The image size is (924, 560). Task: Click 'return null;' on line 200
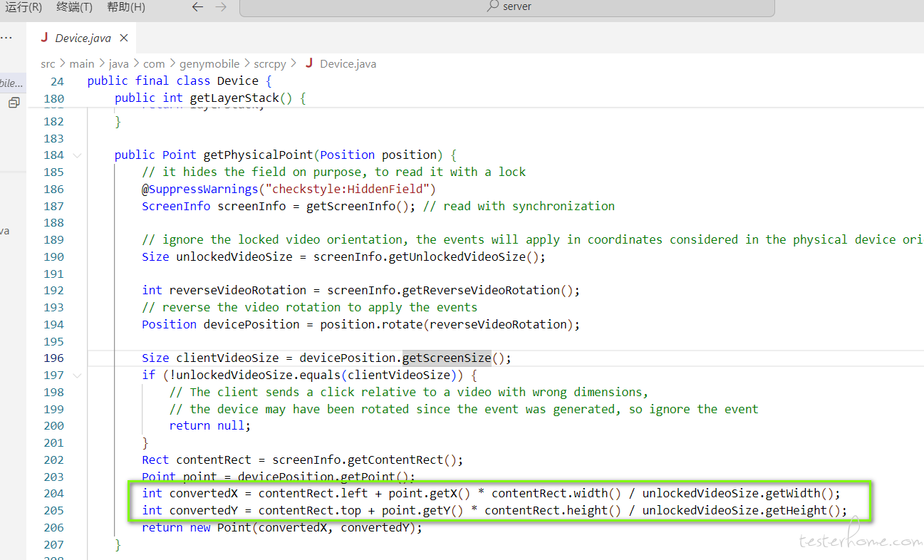(x=210, y=426)
